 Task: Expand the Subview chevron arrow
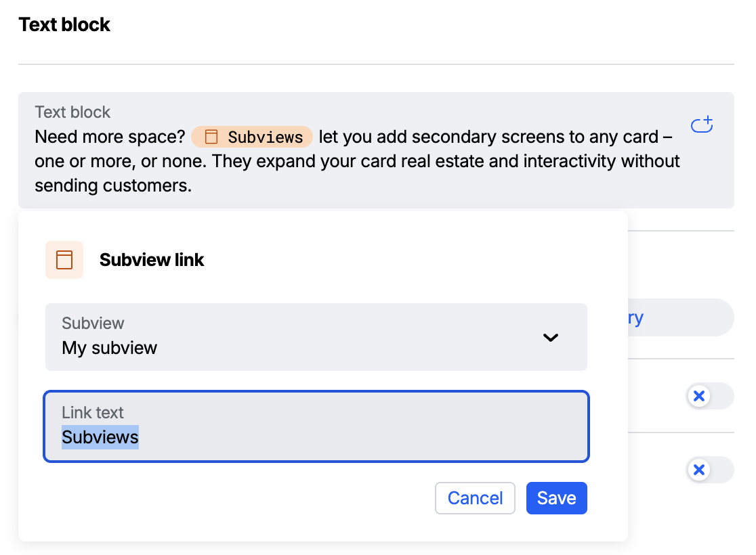(x=551, y=337)
